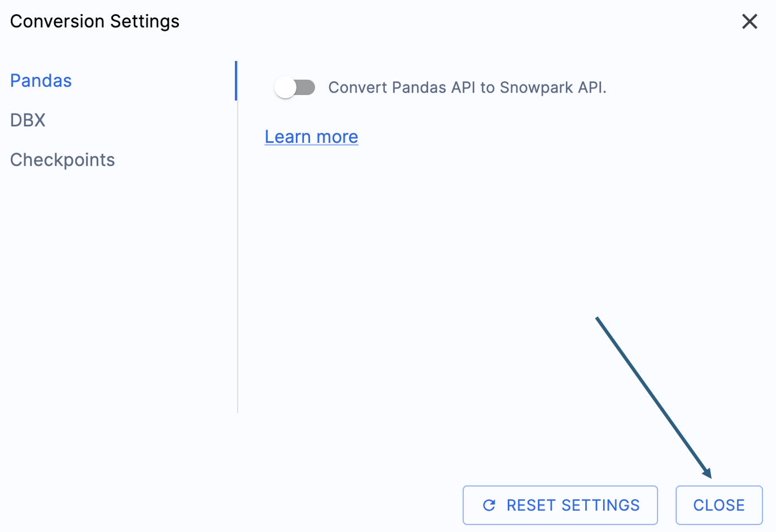Click the X icon to dismiss Conversion Settings

(x=749, y=21)
